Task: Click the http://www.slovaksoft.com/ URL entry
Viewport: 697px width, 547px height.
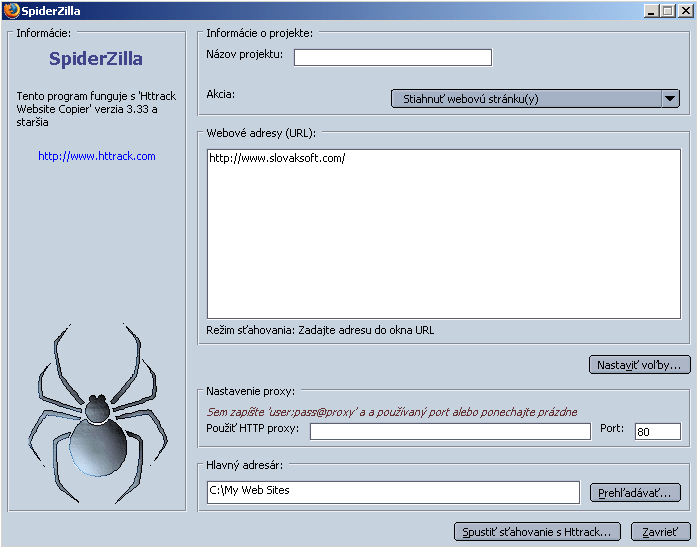Action: click(277, 158)
